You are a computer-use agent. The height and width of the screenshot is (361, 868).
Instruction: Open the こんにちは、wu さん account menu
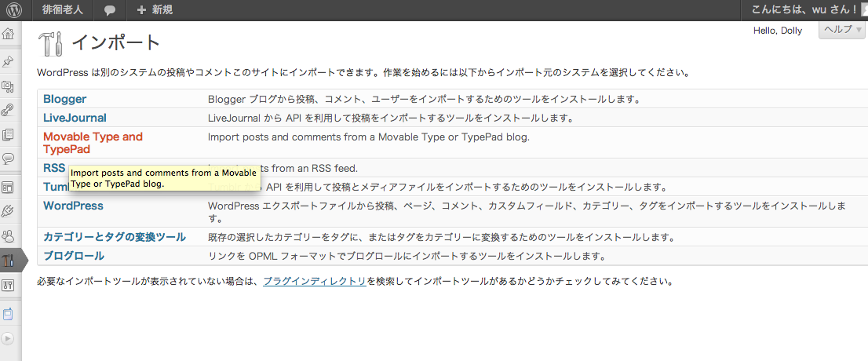tap(804, 9)
